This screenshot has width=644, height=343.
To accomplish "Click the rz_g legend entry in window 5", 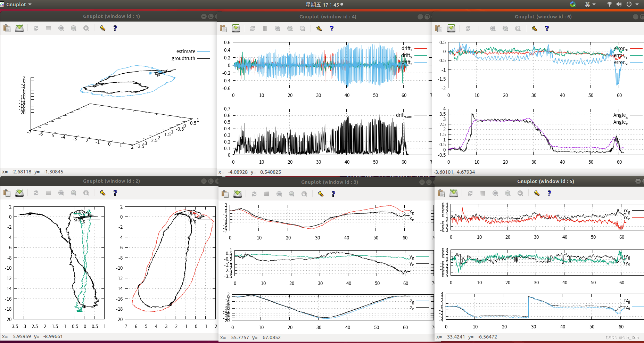I will pyautogui.click(x=634, y=300).
